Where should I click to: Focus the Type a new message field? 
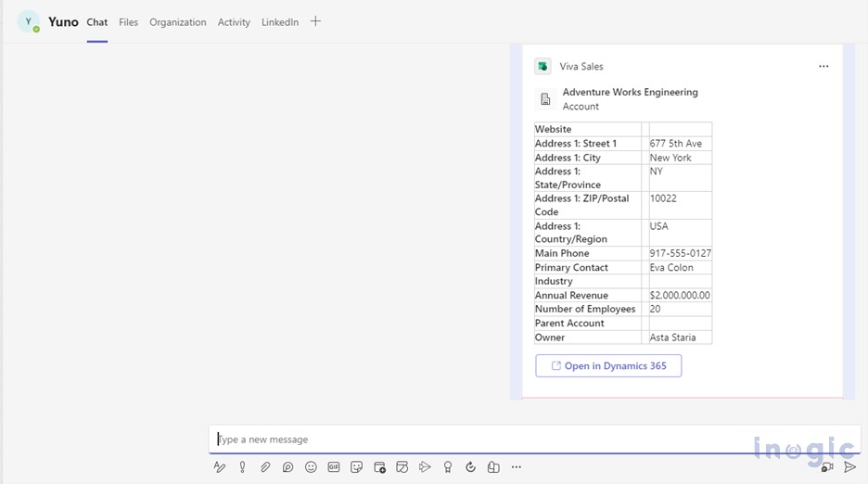click(x=534, y=439)
